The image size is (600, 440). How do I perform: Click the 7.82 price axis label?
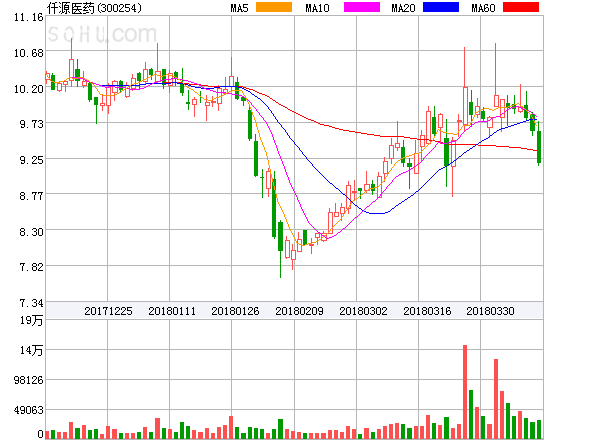click(31, 267)
